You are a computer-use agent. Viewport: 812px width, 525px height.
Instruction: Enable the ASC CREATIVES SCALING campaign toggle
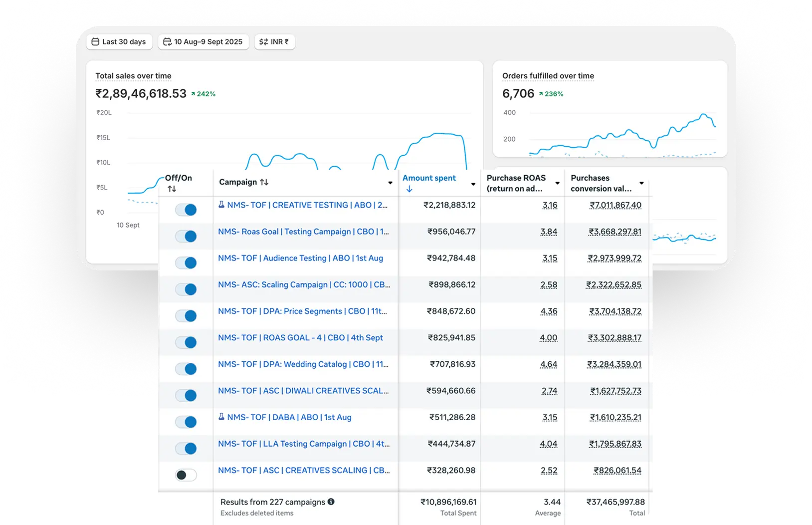point(186,475)
